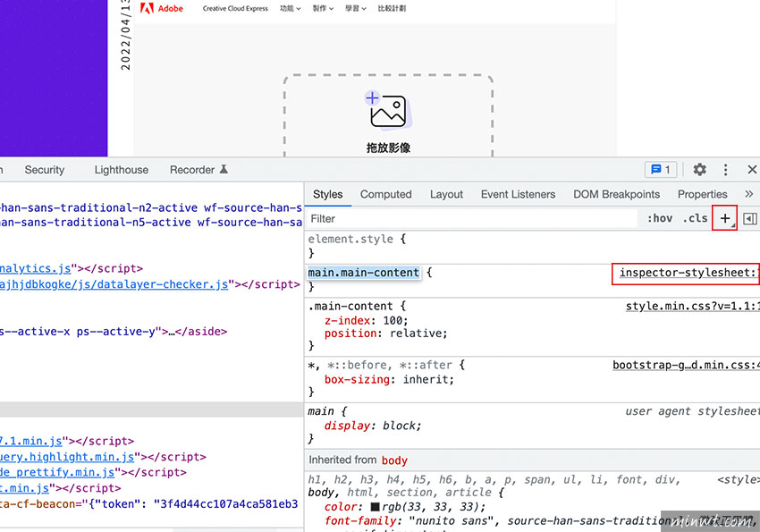
Task: Click the black rgb(33, 33, 33) color swatch
Action: [375, 507]
